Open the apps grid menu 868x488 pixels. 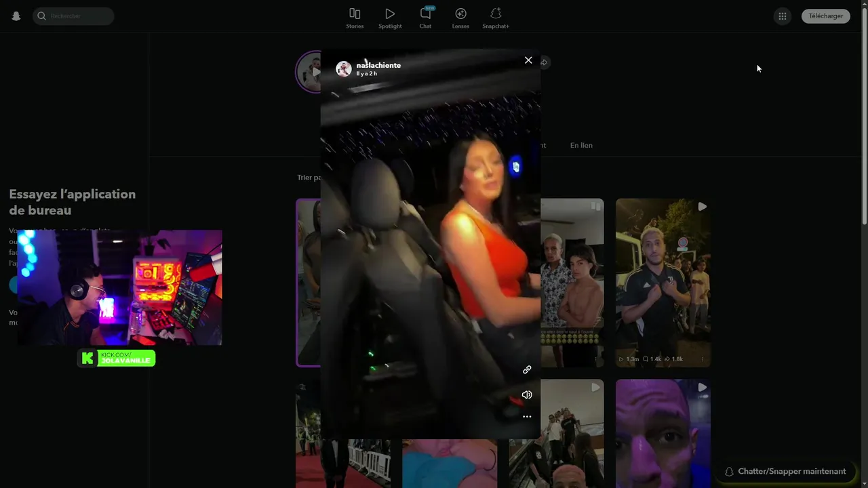pyautogui.click(x=782, y=16)
